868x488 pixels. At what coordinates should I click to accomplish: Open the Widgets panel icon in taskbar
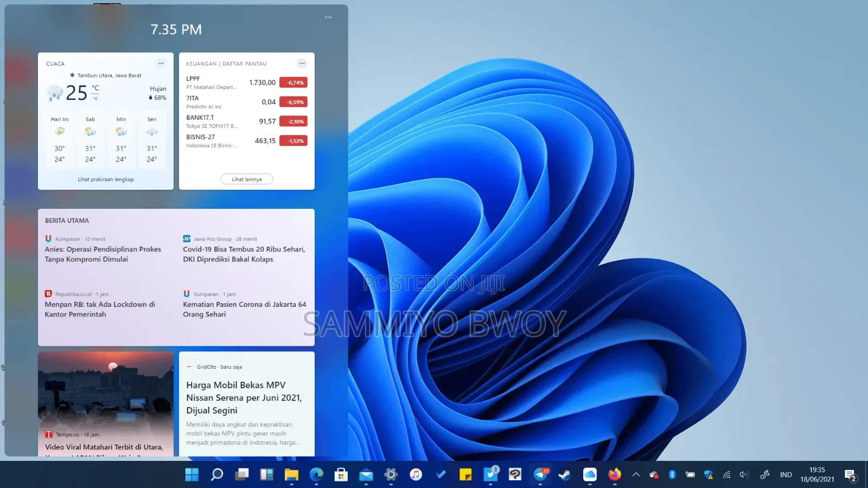pyautogui.click(x=266, y=474)
